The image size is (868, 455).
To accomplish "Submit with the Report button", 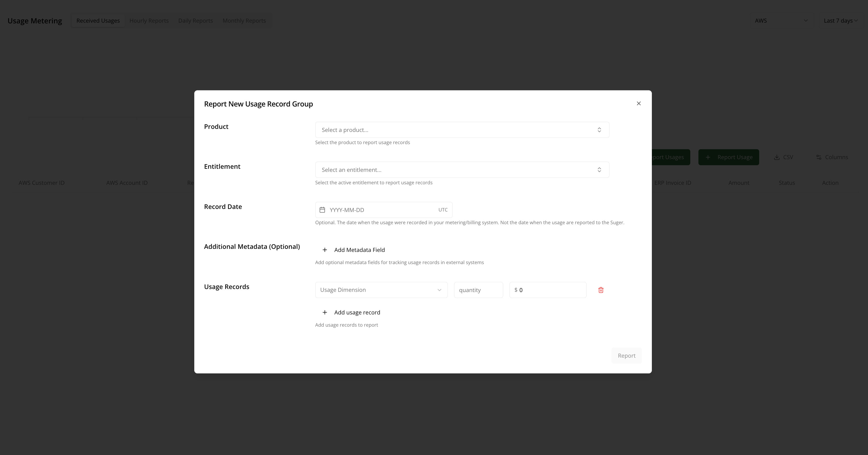I will click(x=626, y=356).
